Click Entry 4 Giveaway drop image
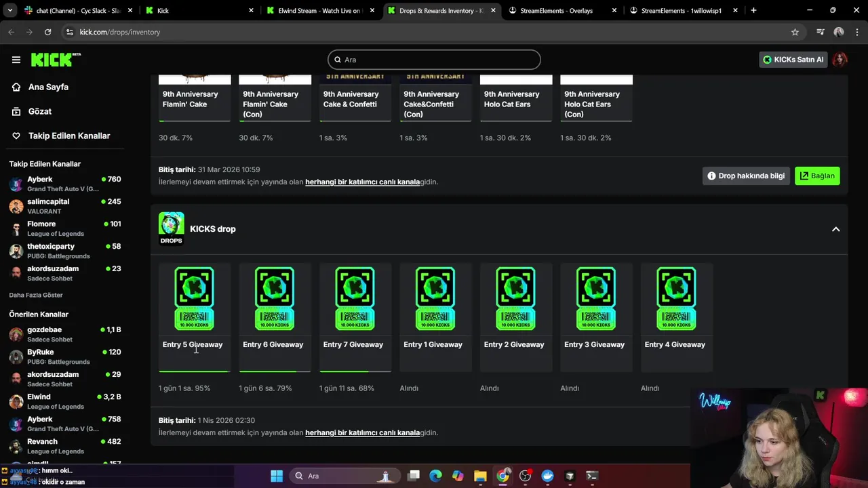 coord(676,298)
